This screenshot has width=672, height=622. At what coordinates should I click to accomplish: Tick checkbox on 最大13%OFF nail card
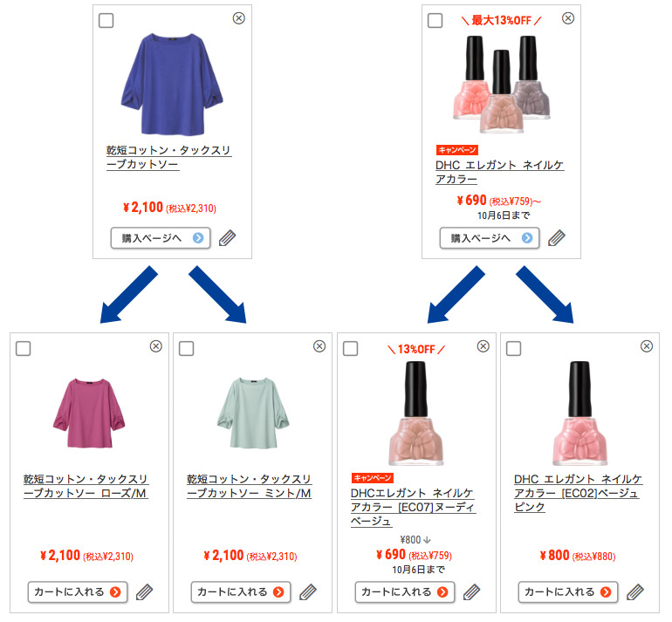435,20
